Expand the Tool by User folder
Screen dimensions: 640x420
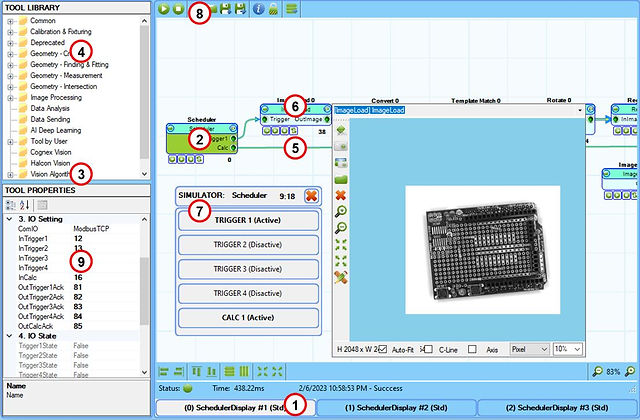pos(11,142)
